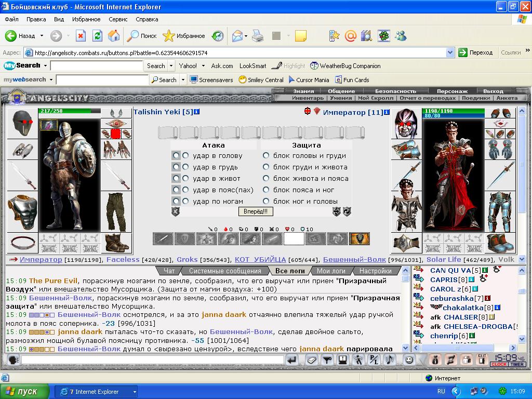Viewport: 532px width, 399px height.
Task: Click the Переход go button
Action: click(x=475, y=52)
